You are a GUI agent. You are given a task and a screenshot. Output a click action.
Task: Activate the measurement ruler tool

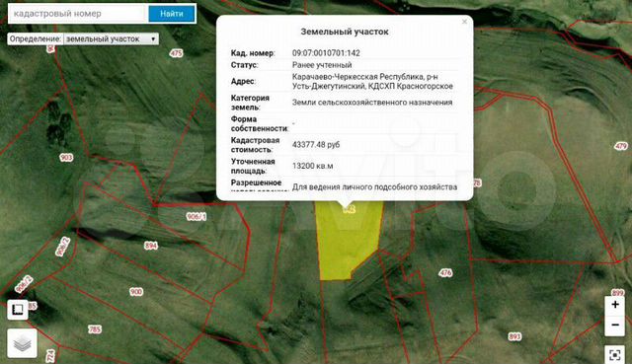pos(18,309)
